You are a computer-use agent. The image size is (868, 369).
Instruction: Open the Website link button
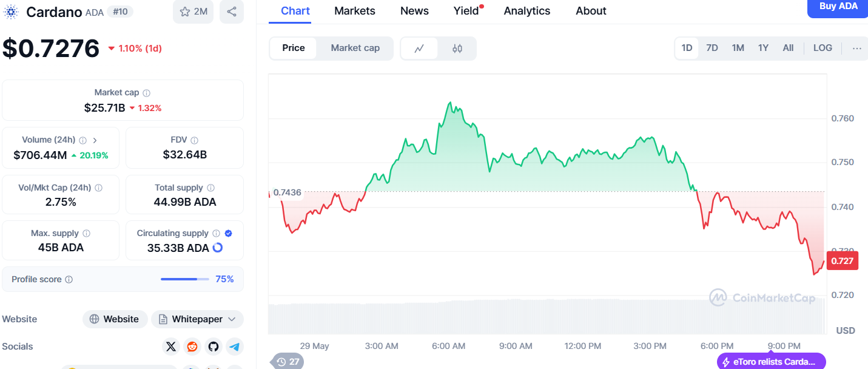(x=115, y=319)
